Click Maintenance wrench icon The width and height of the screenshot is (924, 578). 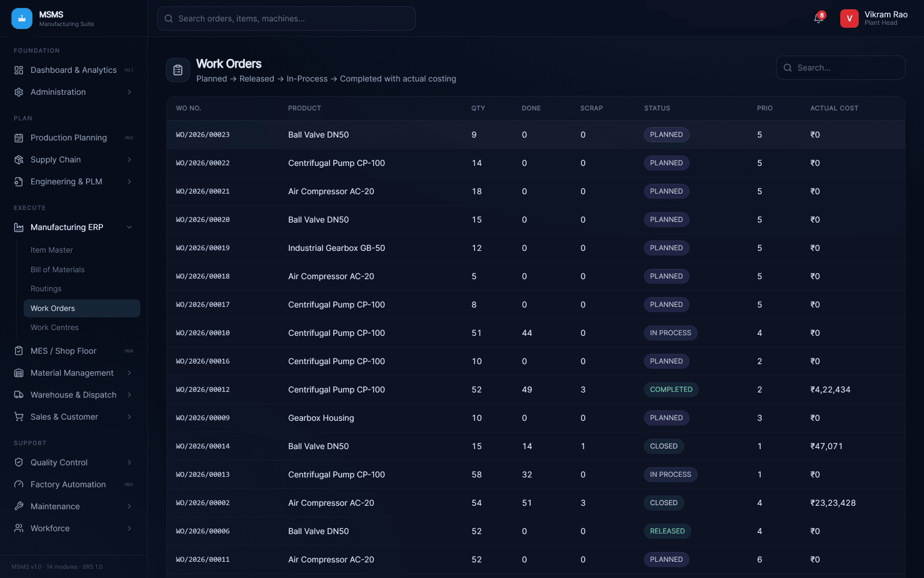pyautogui.click(x=19, y=506)
